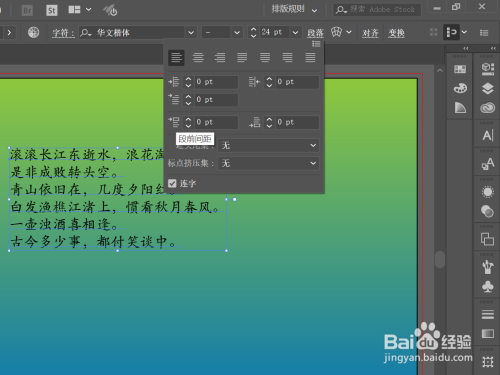Image resolution: width=500 pixels, height=375 pixels.
Task: Open the 避头尾集 dropdown set to 无
Action: (269, 145)
